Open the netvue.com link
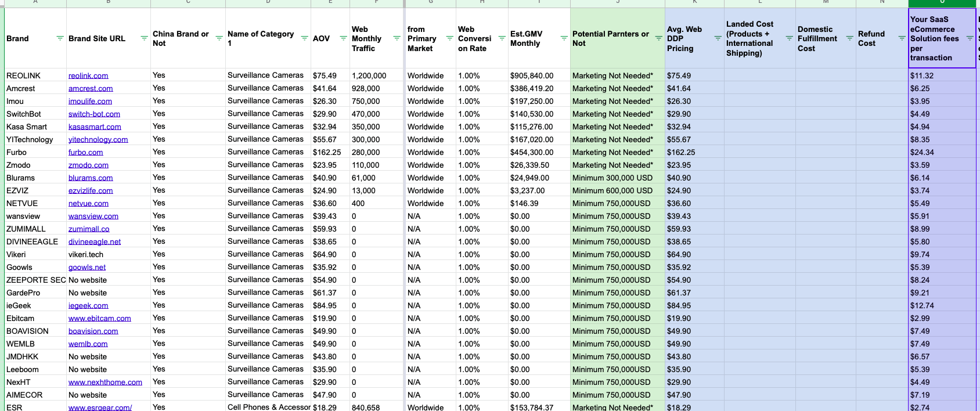 [88, 203]
